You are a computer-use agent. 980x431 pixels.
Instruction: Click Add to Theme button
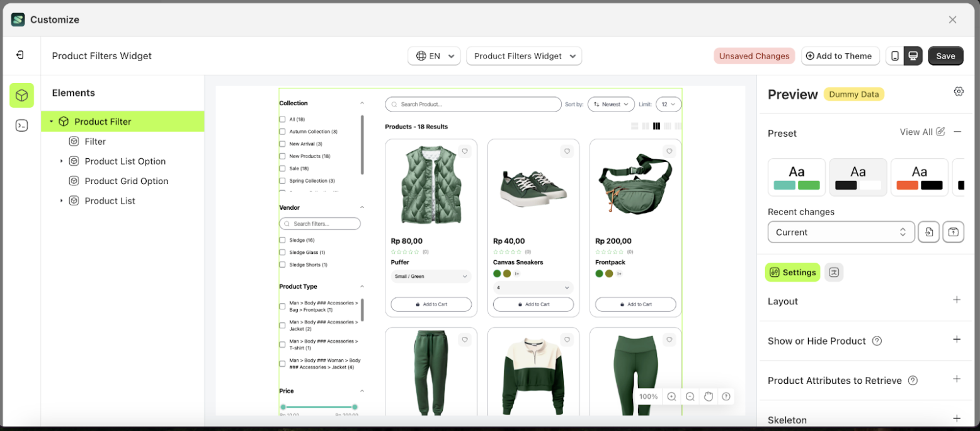click(840, 56)
